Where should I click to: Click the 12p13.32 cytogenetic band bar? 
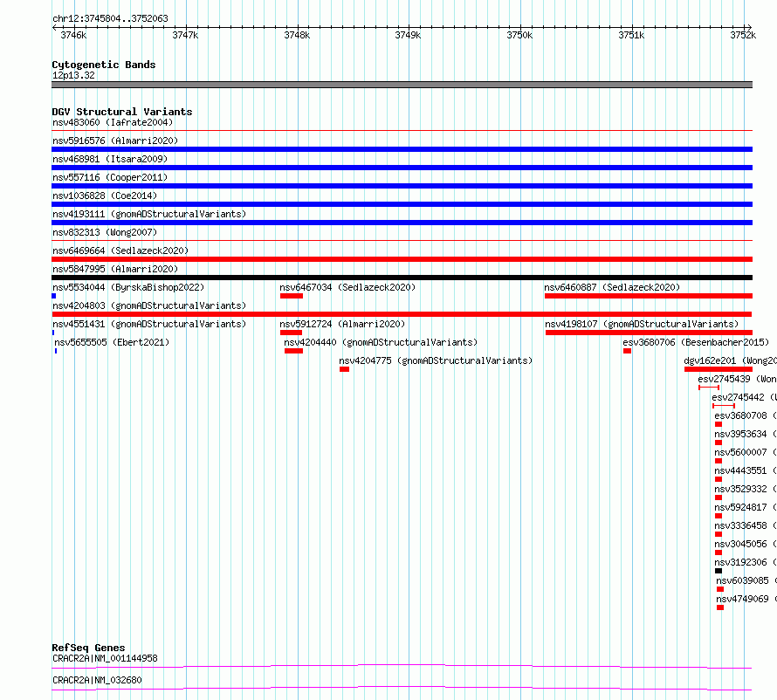[402, 85]
